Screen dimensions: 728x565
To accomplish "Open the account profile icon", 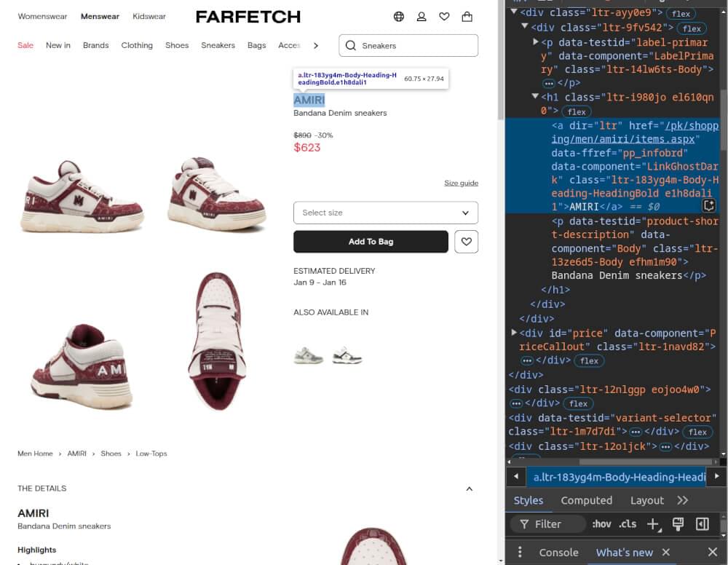I will (x=422, y=16).
